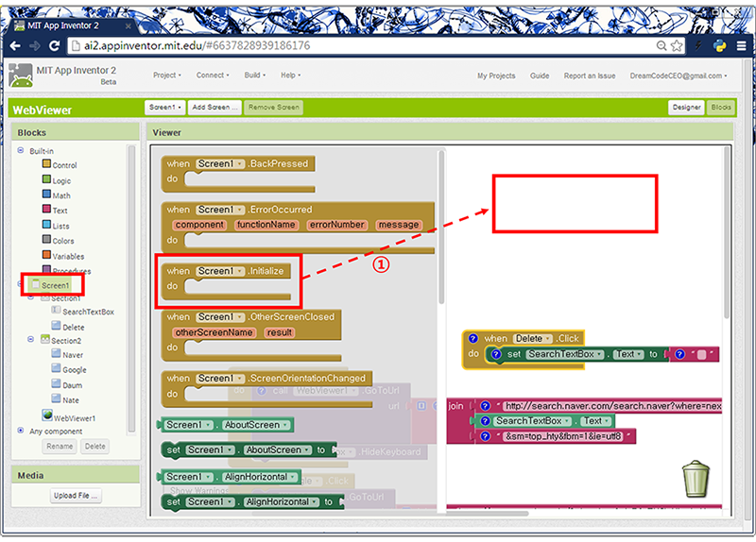Open the Guide link
Image resolution: width=756 pixels, height=542 pixels.
540,76
